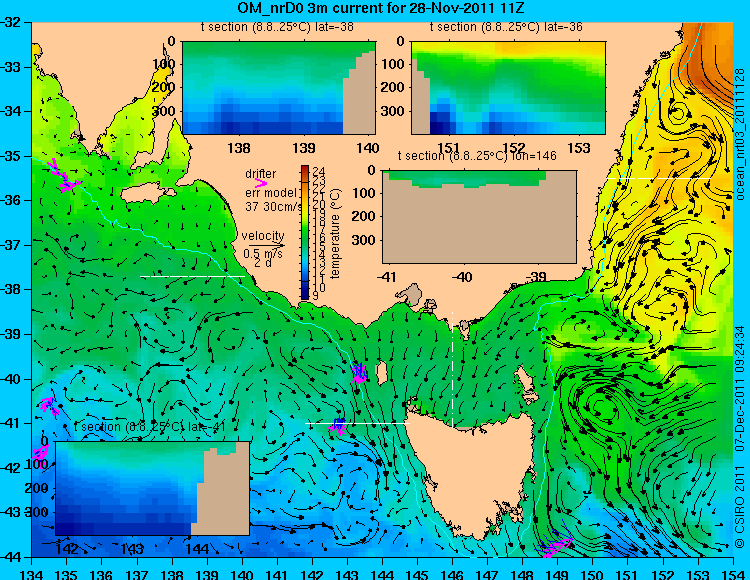The image size is (750, 580).
Task: Click longitude tick label 134
Action: (x=32, y=574)
